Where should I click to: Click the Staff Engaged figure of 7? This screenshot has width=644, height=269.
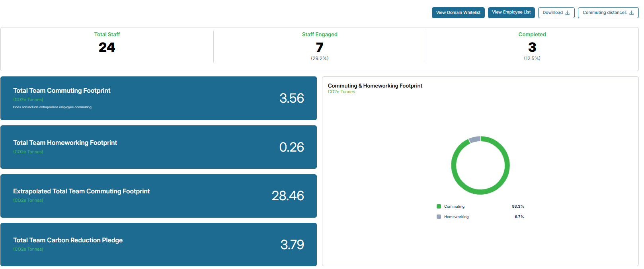coord(320,47)
